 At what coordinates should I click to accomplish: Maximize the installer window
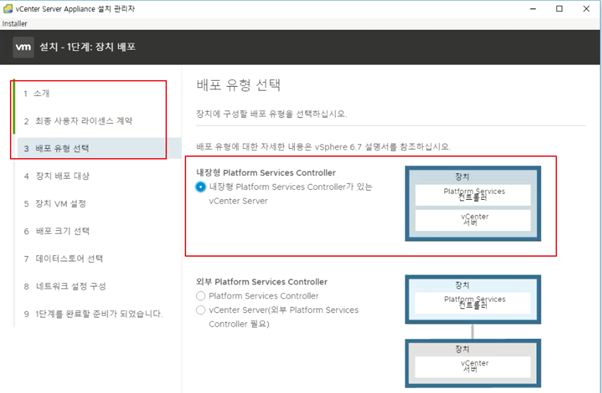click(559, 9)
